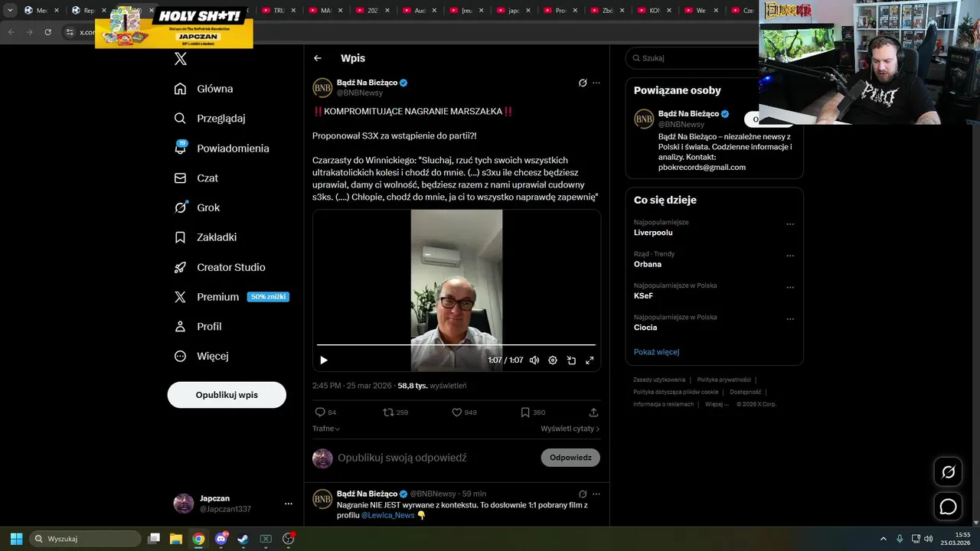Click Grok icon on reply post
The image size is (980, 551).
pos(583,494)
